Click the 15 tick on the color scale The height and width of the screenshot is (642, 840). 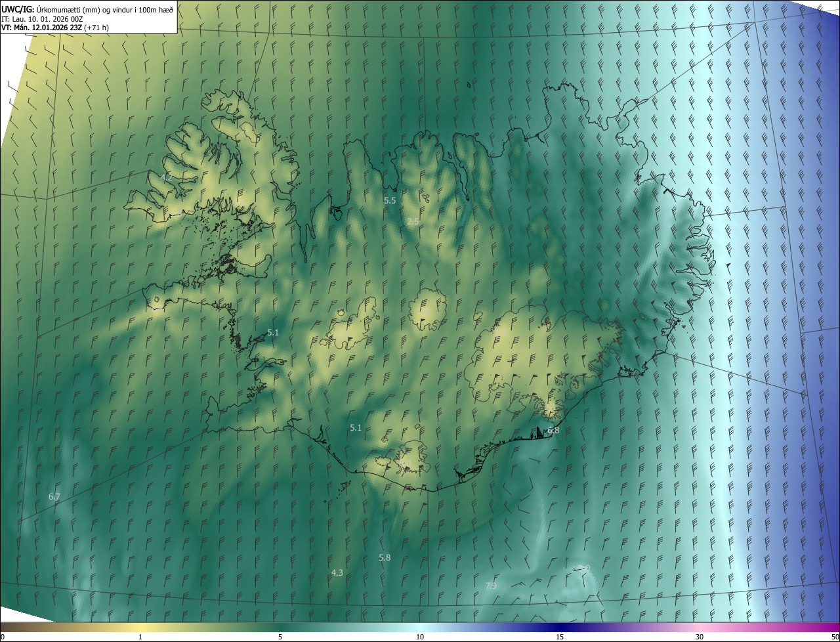point(560,637)
